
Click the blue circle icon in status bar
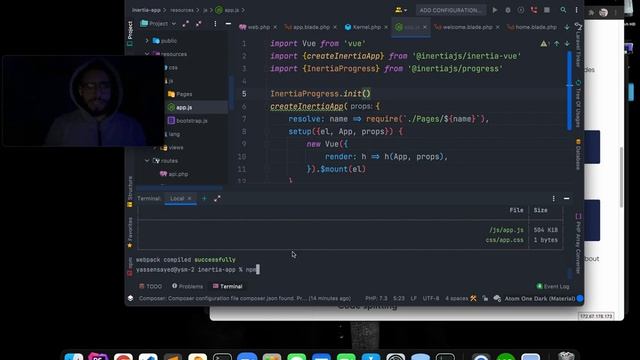click(x=580, y=298)
